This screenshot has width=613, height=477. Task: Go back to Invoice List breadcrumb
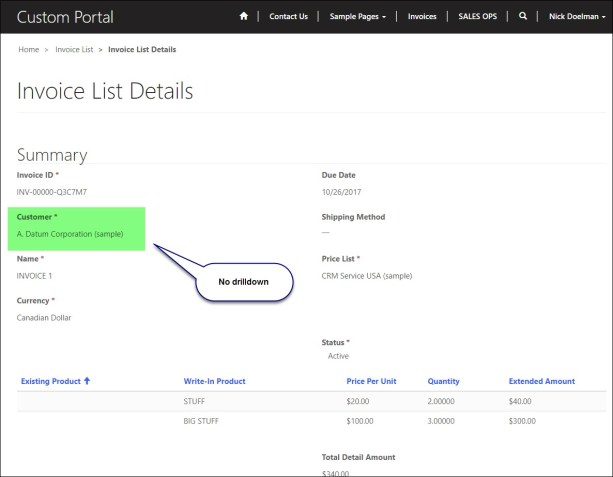tap(73, 49)
